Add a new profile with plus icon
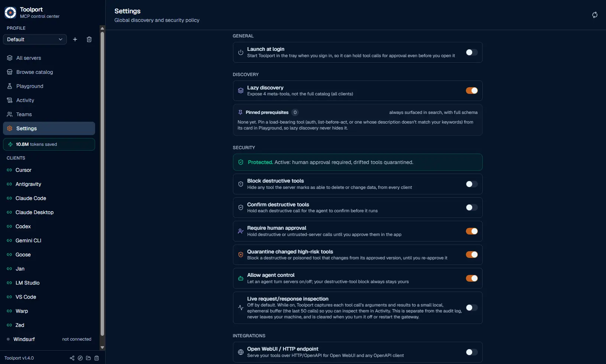606x364 pixels. pyautogui.click(x=75, y=39)
